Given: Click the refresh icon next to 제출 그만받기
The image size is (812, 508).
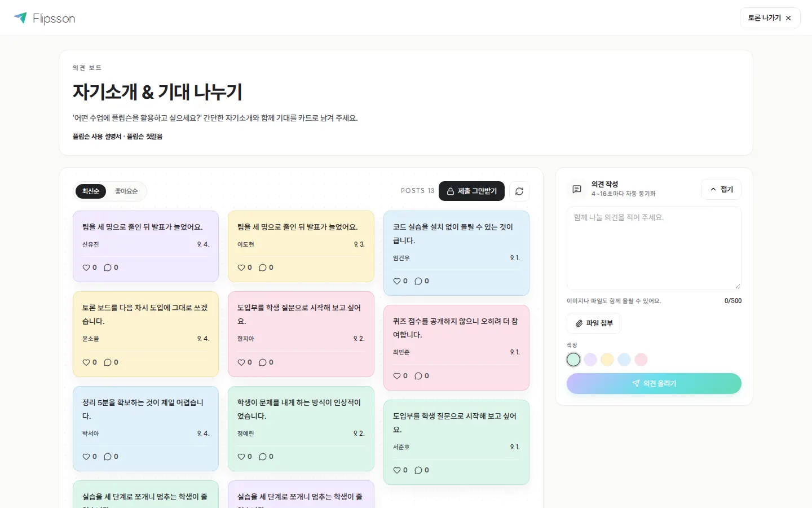Looking at the screenshot, I should pos(519,191).
